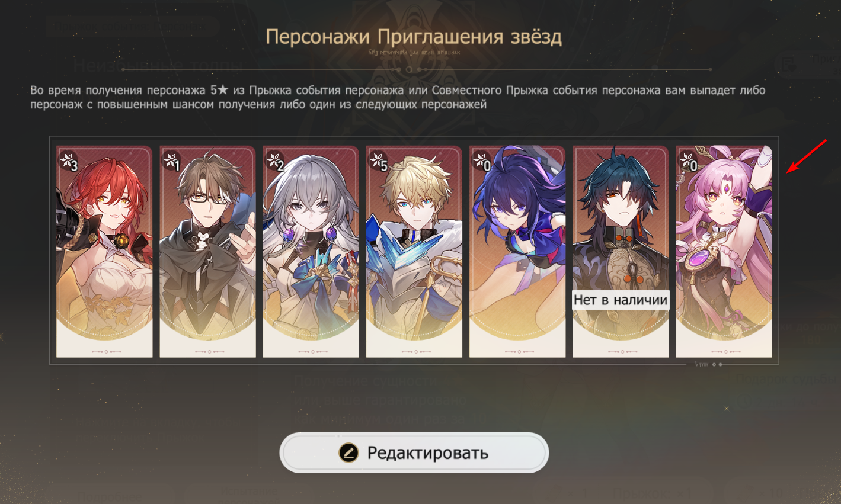The height and width of the screenshot is (504, 841).
Task: Click the eidolon badge showing 1
Action: (x=172, y=161)
